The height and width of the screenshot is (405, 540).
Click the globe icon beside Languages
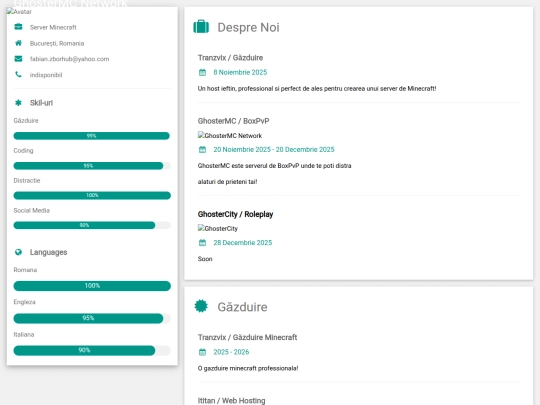pyautogui.click(x=18, y=252)
